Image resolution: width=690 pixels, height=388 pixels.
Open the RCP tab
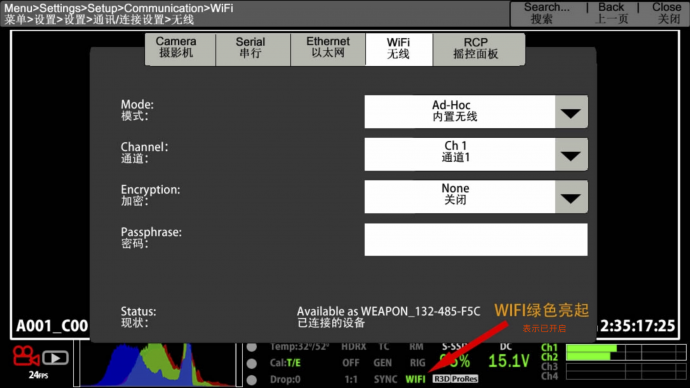coord(479,49)
